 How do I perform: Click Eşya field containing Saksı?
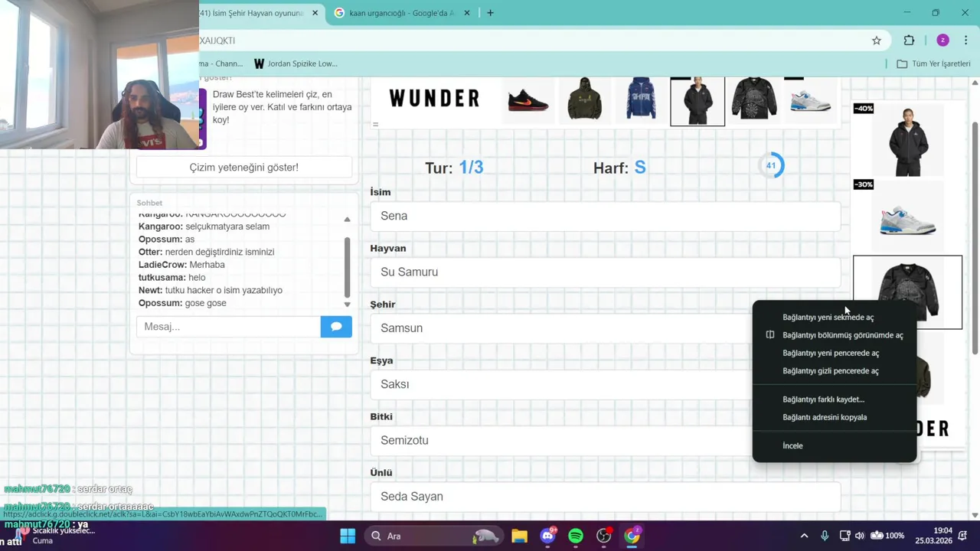[605, 384]
